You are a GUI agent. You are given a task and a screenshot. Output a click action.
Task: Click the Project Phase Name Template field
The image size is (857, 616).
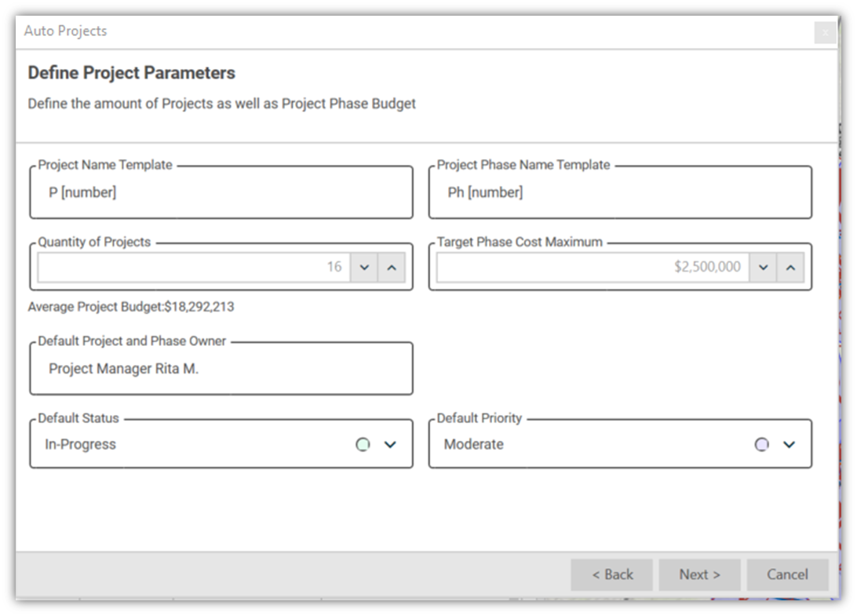click(620, 193)
